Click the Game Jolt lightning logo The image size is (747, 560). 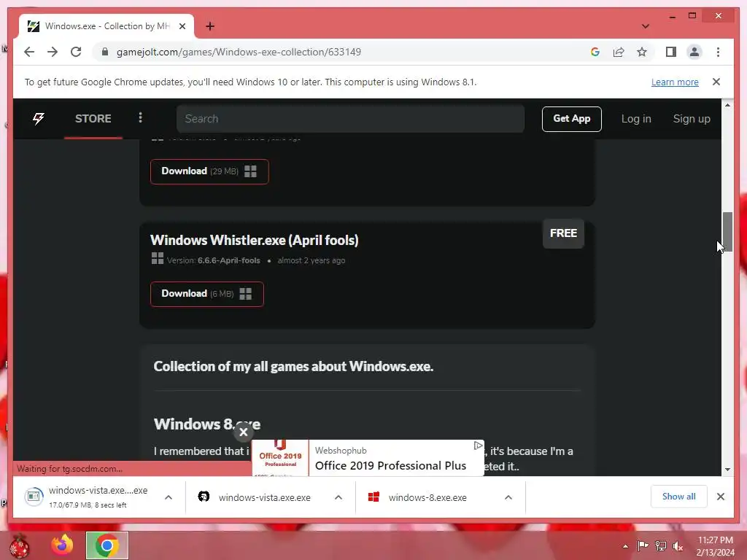coord(39,119)
